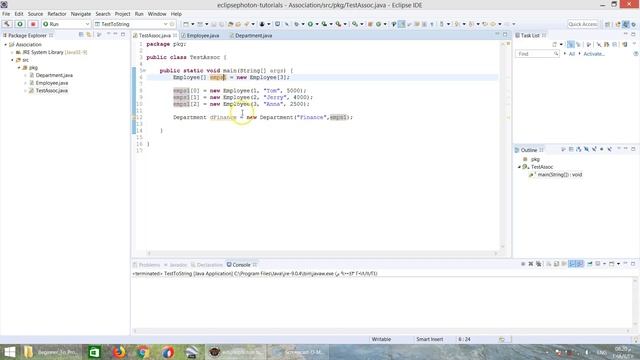This screenshot has height=360, width=640.
Task: Collapse the pkg package node
Action: click(19, 68)
